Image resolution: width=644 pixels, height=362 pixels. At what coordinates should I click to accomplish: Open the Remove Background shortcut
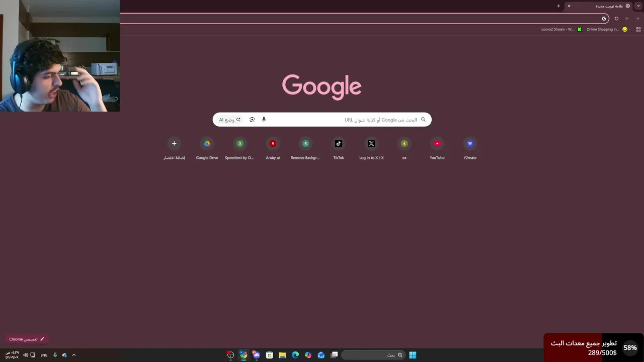tap(305, 149)
